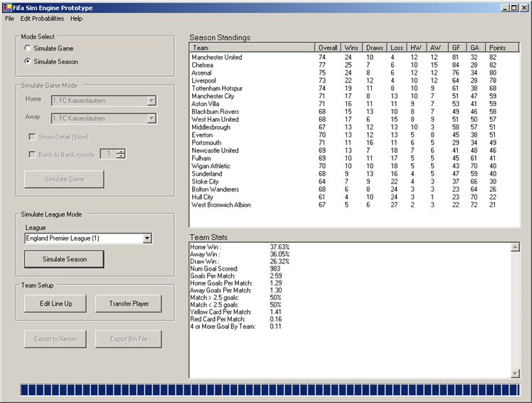Click the HW column header
This screenshot has width=532, height=403.
pyautogui.click(x=416, y=48)
